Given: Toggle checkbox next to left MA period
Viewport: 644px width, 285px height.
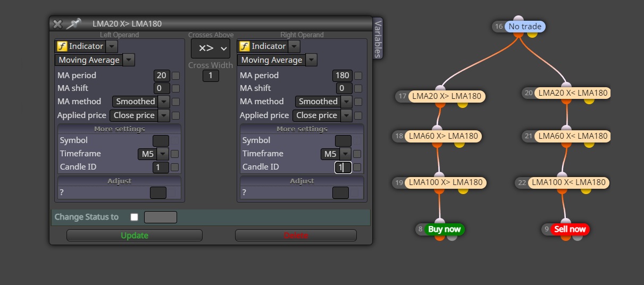Looking at the screenshot, I should [x=175, y=76].
